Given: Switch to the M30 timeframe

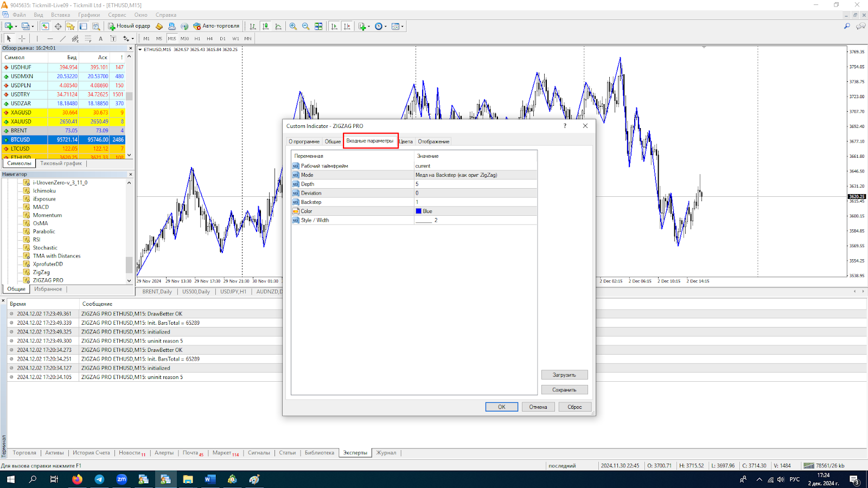Looking at the screenshot, I should click(x=184, y=38).
